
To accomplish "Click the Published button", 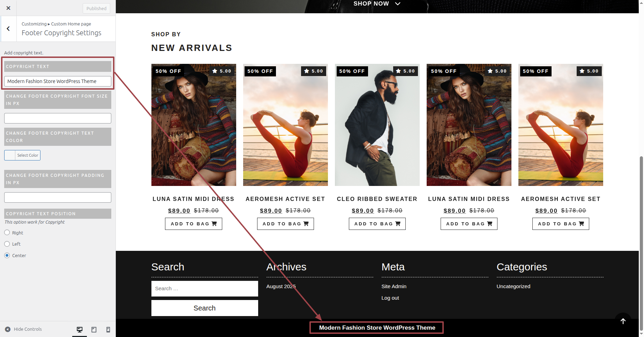I will (x=96, y=8).
